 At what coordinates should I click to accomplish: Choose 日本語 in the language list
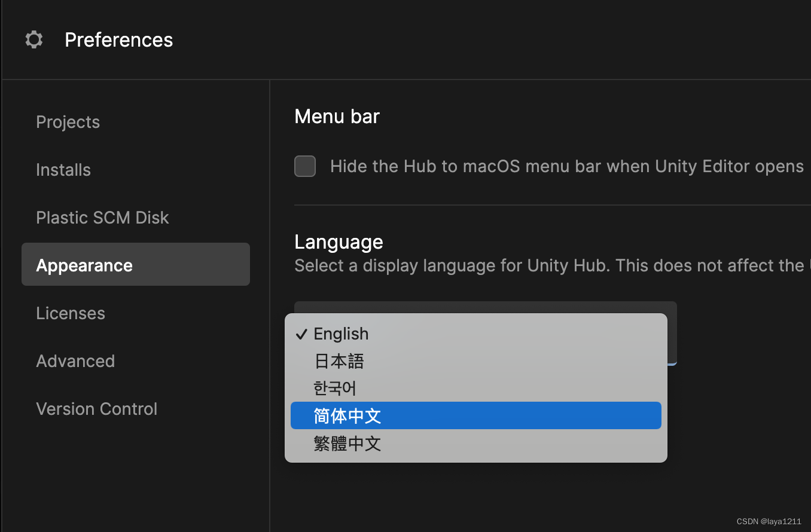click(x=476, y=361)
